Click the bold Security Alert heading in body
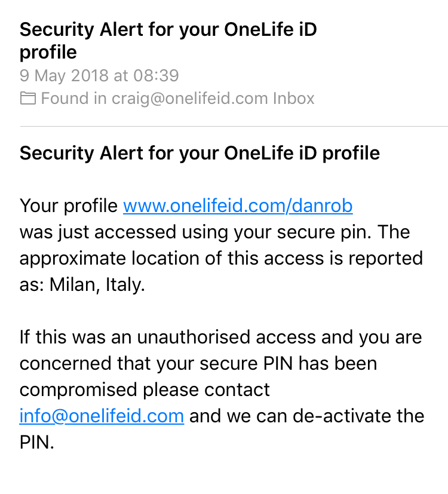The image size is (448, 494). (200, 154)
